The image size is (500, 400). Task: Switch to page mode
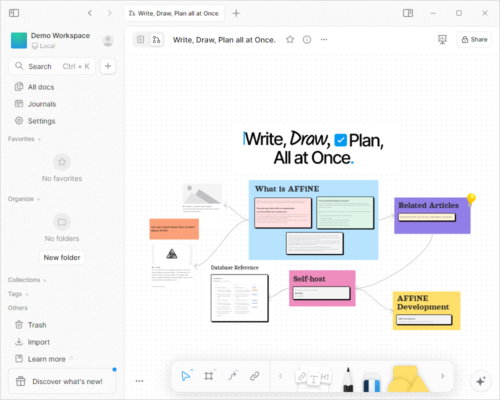[x=141, y=40]
